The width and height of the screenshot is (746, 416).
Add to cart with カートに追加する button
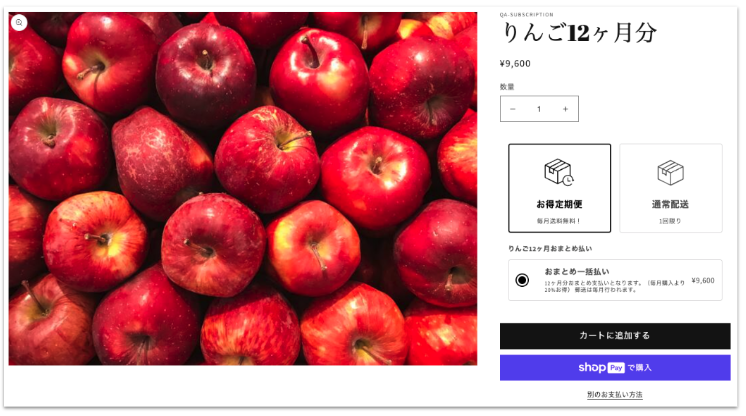[615, 336]
